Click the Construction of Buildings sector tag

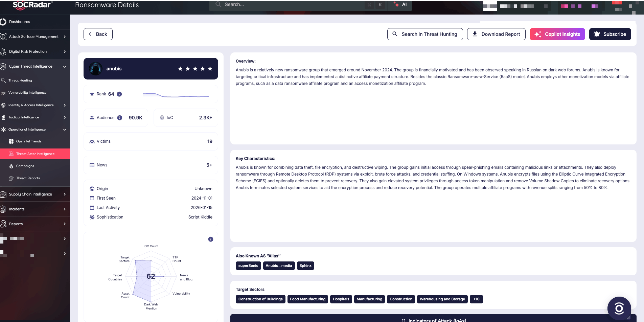(260, 299)
